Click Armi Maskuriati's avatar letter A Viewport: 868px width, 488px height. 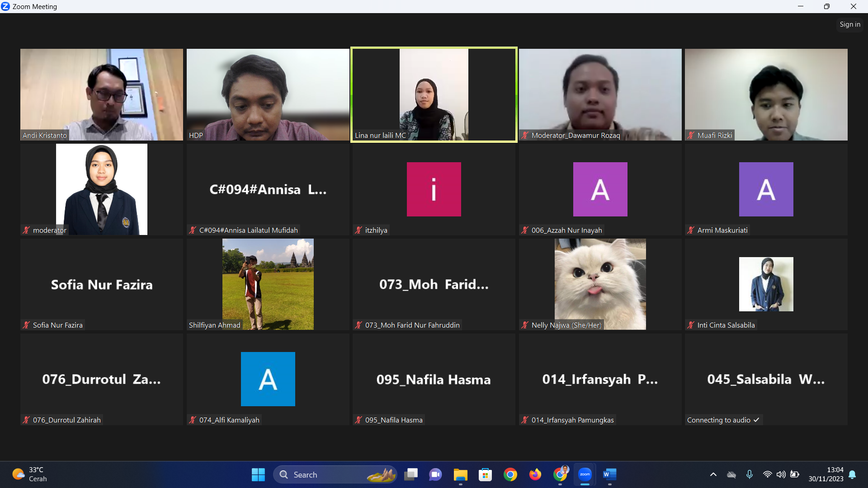766,189
